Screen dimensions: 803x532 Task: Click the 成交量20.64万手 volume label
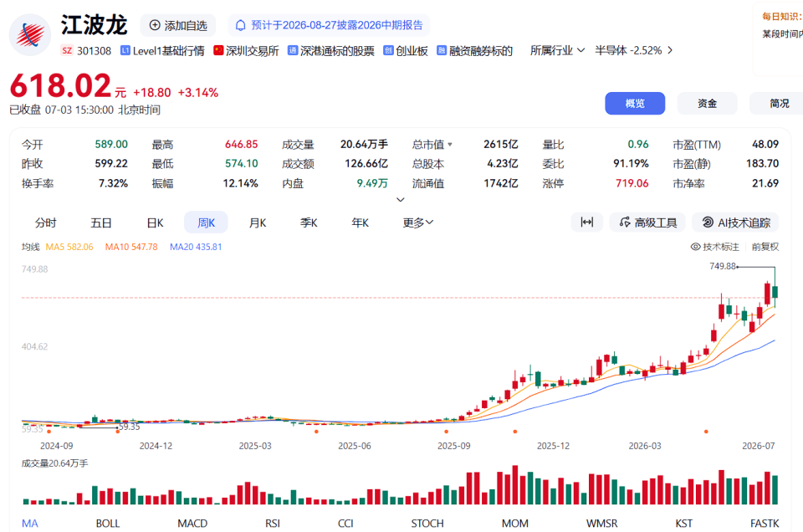click(x=55, y=463)
